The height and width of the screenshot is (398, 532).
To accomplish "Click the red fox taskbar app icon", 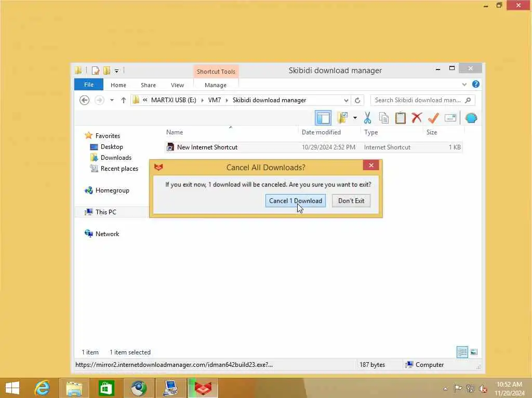I will coord(203,388).
